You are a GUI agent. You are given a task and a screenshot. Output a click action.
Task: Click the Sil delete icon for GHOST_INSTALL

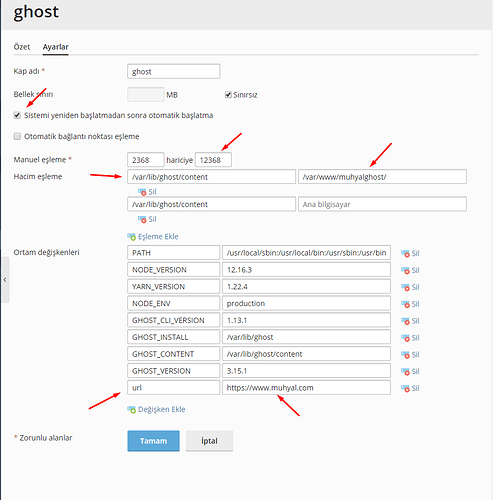405,338
